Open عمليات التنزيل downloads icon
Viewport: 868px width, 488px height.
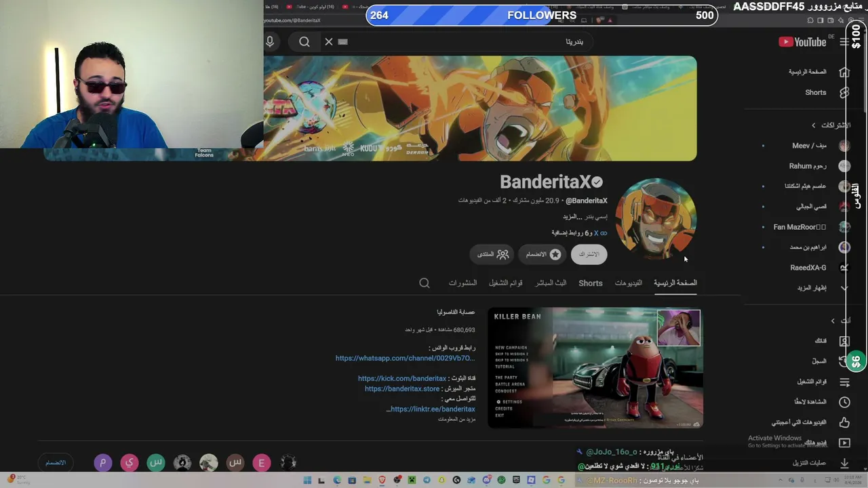(x=844, y=463)
